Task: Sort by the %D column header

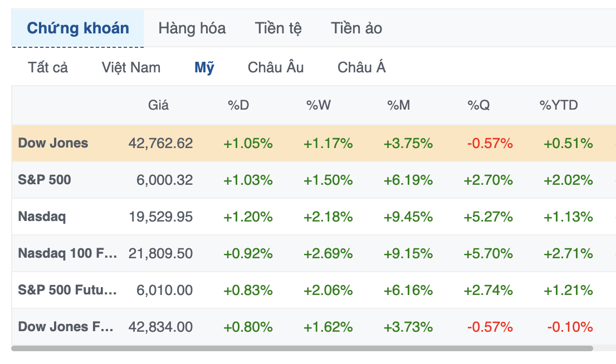Action: coord(238,105)
